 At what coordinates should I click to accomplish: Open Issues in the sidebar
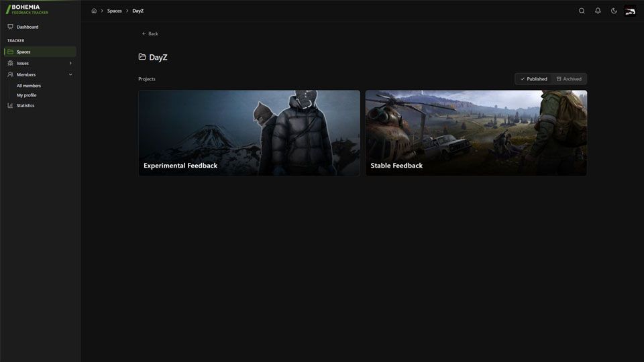click(40, 63)
